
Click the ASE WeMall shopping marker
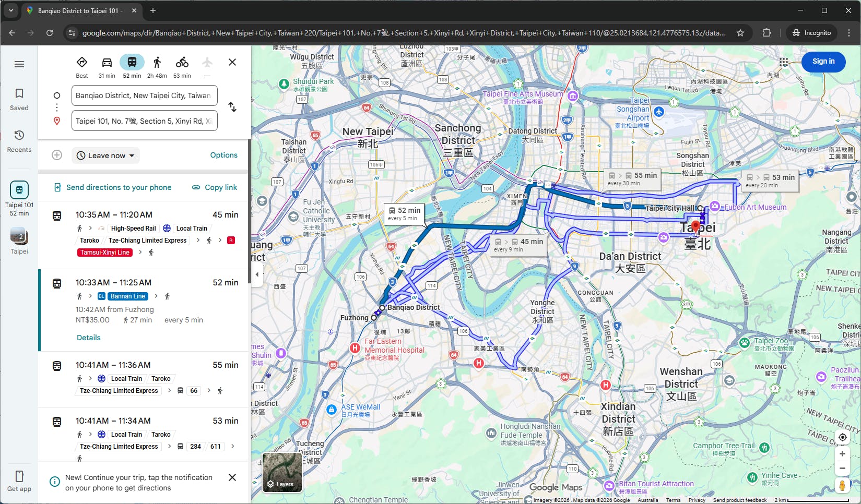(331, 410)
